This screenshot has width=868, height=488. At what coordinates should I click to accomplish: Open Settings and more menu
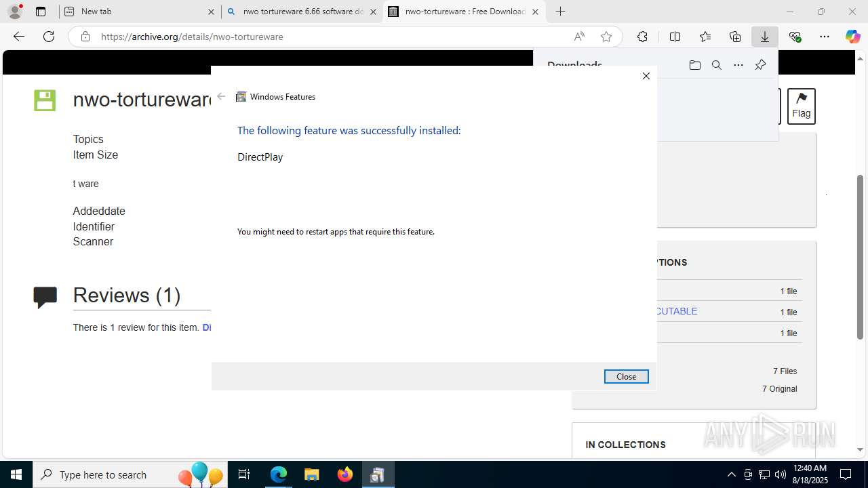click(825, 37)
